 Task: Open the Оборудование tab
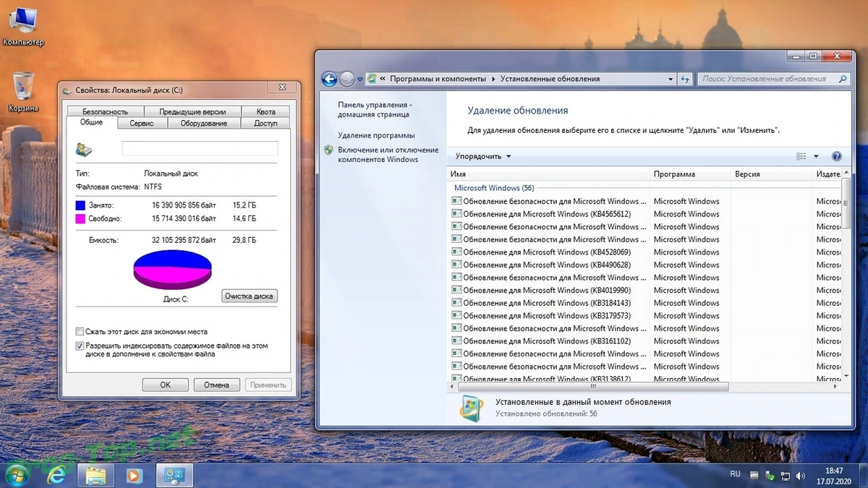[x=204, y=123]
